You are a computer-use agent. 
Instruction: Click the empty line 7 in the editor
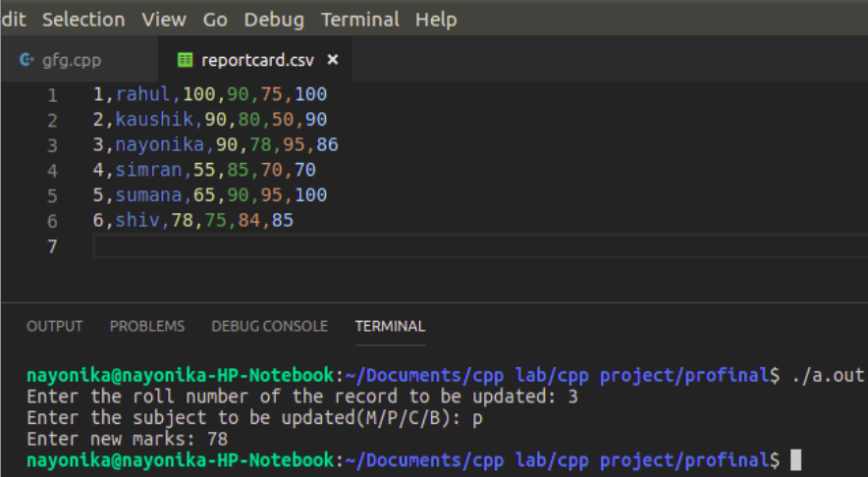click(480, 245)
